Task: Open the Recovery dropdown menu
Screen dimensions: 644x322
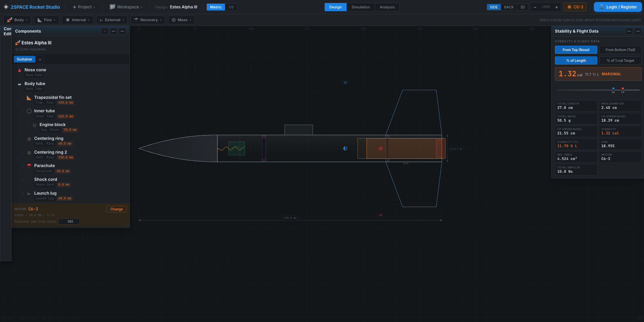Action: [148, 20]
